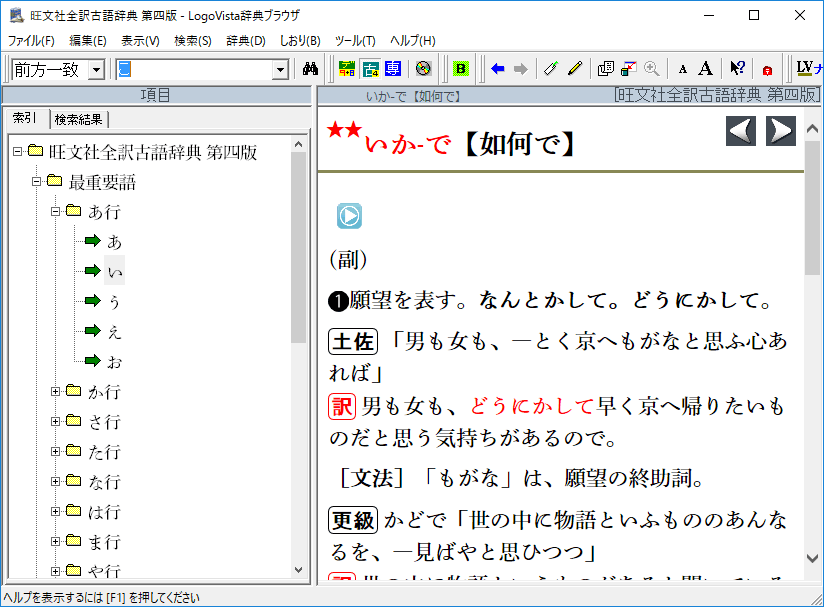Click the green-yellow dictionary group icon
Screen dimensions: 824x607
pyautogui.click(x=347, y=69)
